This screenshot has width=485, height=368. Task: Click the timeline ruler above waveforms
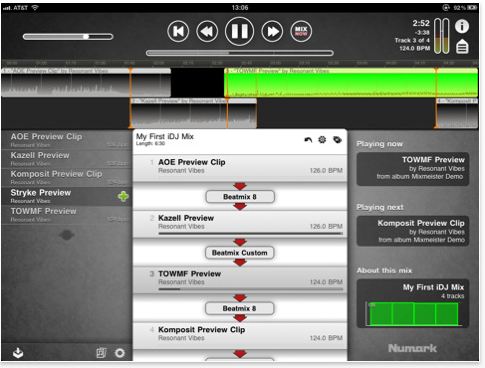pyautogui.click(x=239, y=63)
